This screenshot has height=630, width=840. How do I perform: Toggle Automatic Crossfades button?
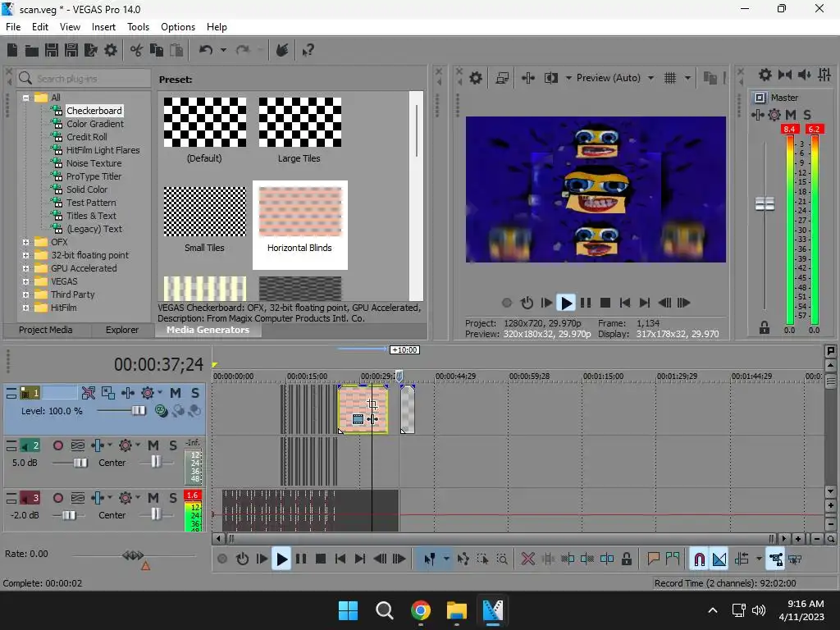pyautogui.click(x=719, y=559)
